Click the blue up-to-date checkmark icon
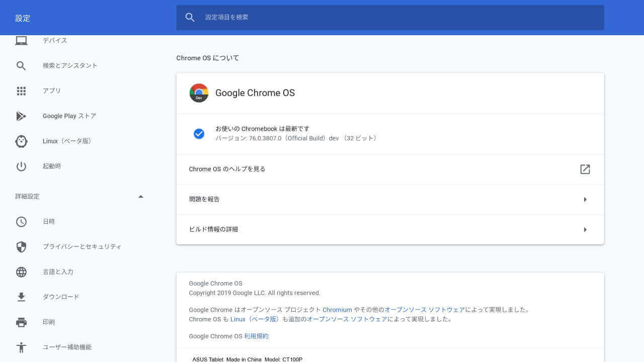 [x=199, y=134]
